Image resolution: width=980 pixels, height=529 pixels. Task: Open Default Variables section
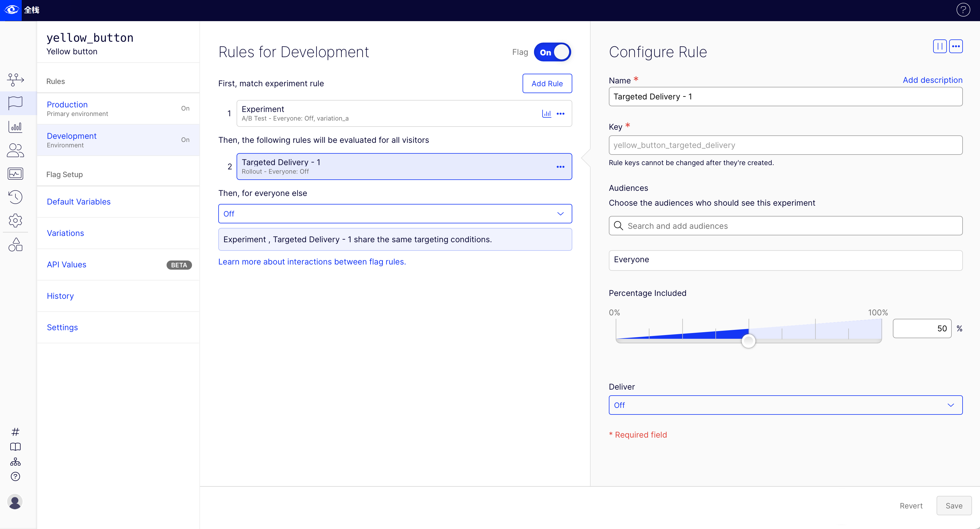pyautogui.click(x=79, y=202)
